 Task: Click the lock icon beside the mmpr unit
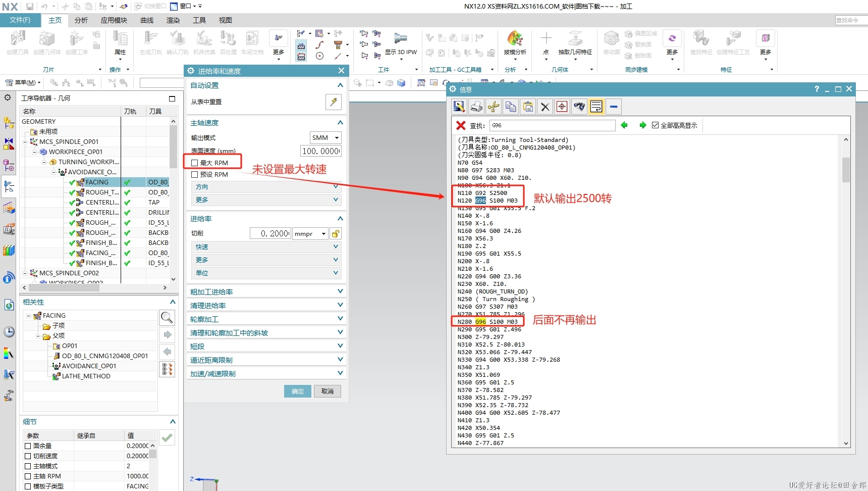(x=336, y=233)
